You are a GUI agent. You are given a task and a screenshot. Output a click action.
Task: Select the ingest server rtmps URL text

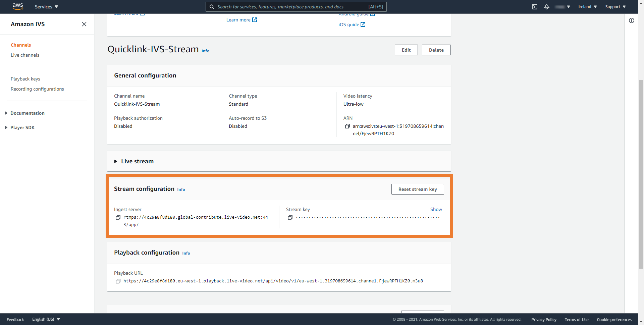196,221
